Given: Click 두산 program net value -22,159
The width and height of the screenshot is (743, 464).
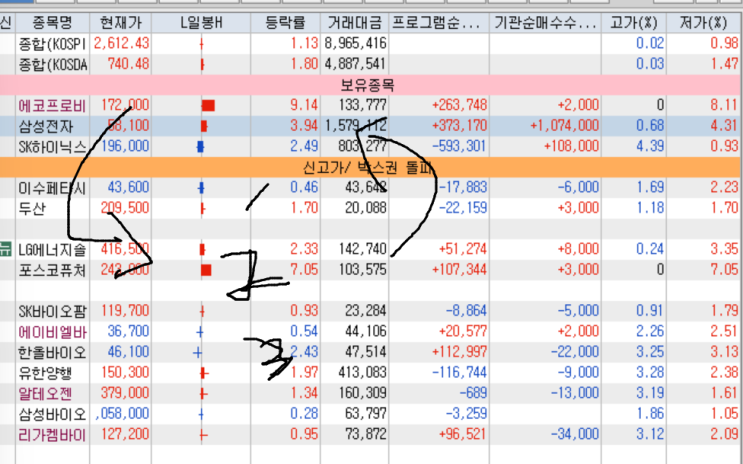Looking at the screenshot, I should (463, 208).
